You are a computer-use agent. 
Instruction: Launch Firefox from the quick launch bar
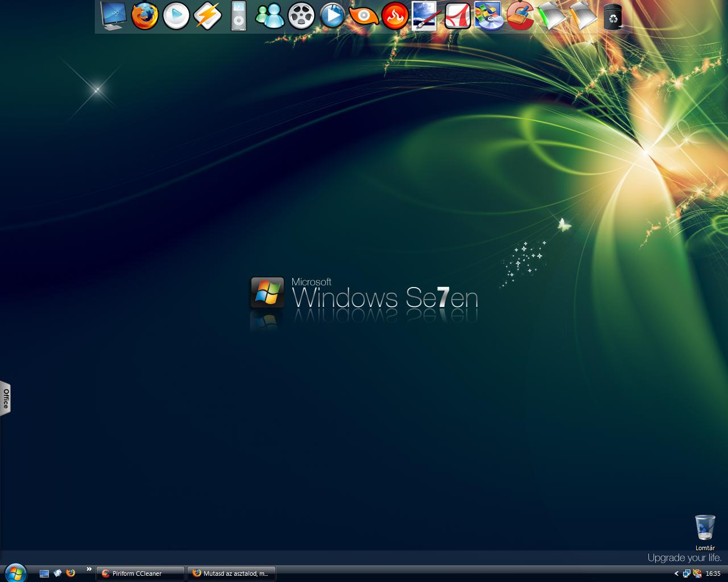click(71, 573)
